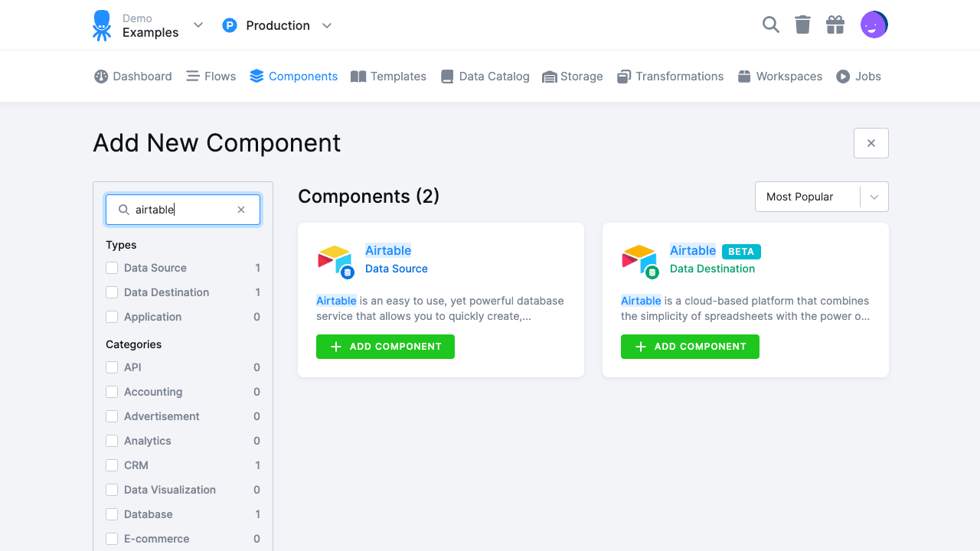This screenshot has width=980, height=551.
Task: Open the Airtable Data Destination link
Action: (692, 250)
